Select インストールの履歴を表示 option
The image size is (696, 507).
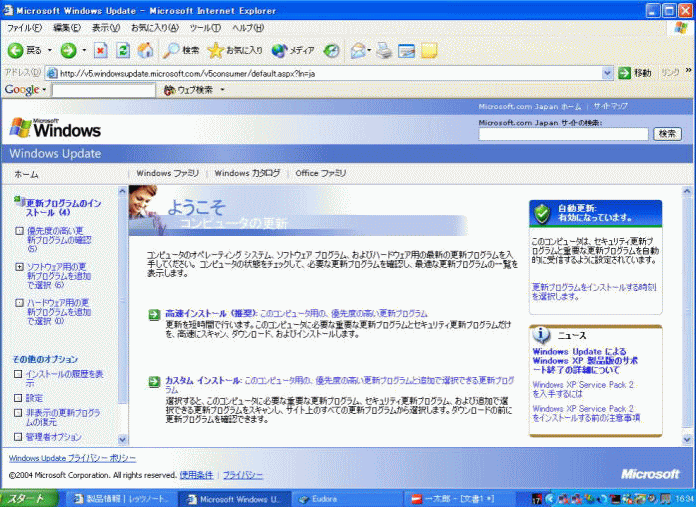(x=64, y=378)
